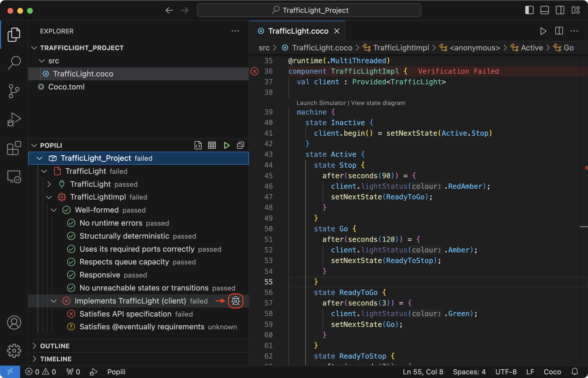Click the src breadcrumb
588x378 pixels.
click(264, 48)
